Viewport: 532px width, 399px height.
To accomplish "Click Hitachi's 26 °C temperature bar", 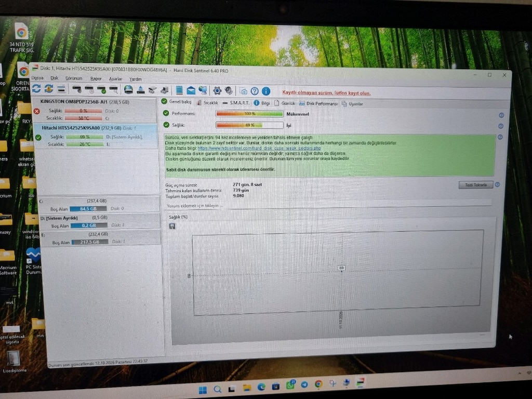I will click(x=85, y=144).
